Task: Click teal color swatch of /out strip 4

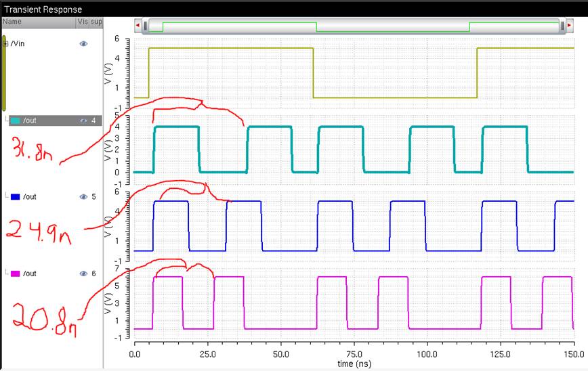Action: (x=16, y=121)
